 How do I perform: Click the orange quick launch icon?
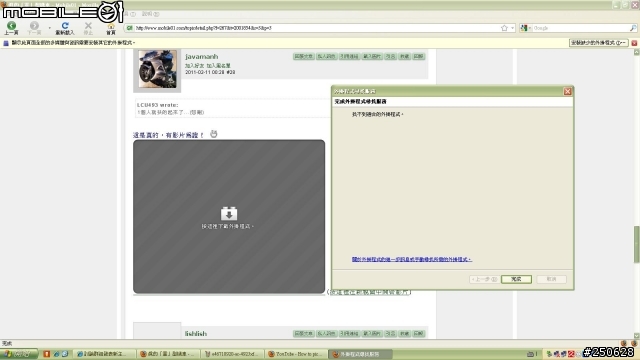[x=47, y=354]
